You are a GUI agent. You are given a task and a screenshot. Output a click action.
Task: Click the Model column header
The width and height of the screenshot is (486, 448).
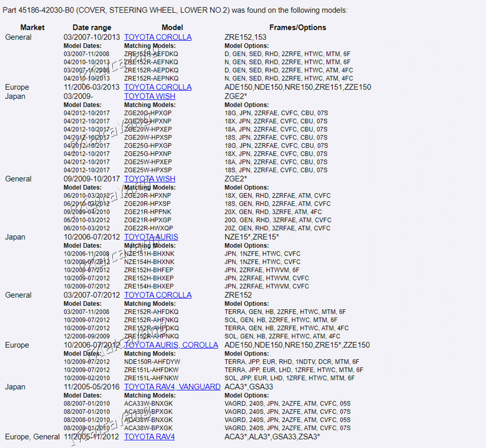(x=173, y=28)
